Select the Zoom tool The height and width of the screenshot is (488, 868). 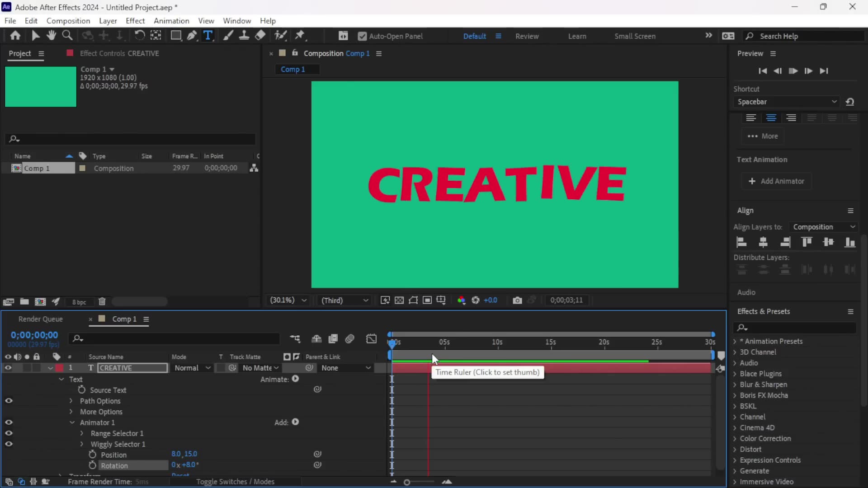tap(67, 36)
